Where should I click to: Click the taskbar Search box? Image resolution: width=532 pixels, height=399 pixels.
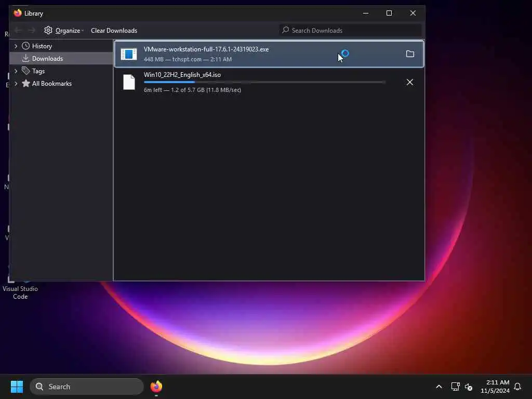[x=87, y=387]
